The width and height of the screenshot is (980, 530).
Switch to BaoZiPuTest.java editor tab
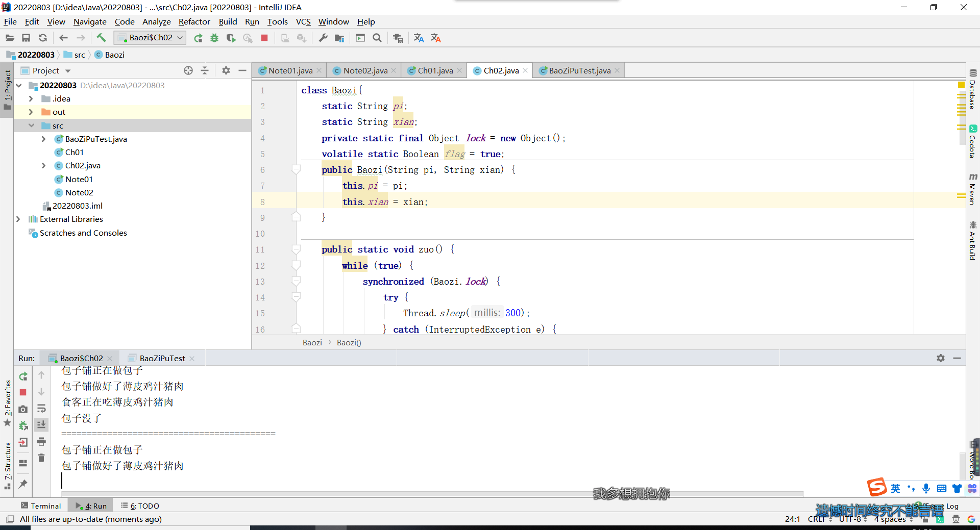pos(579,70)
